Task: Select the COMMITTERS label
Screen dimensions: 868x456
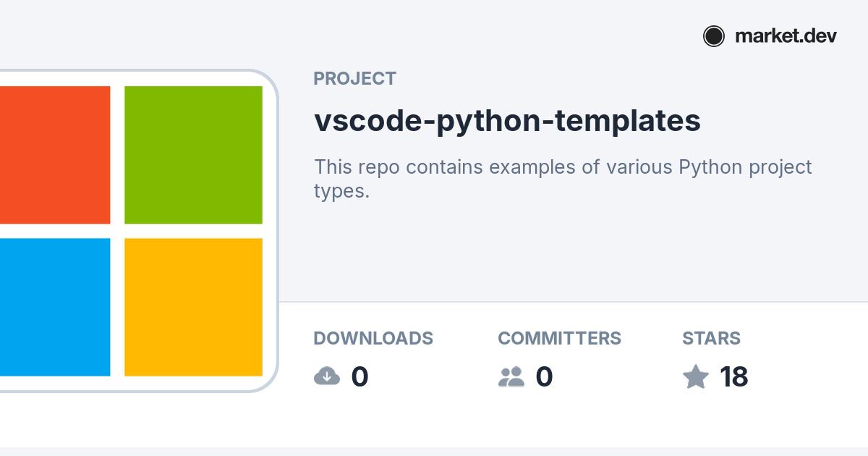Action: tap(559, 338)
